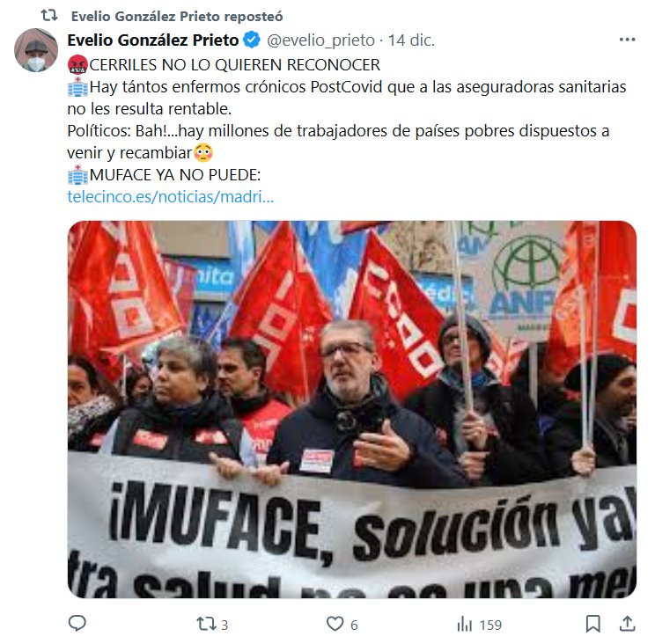Open the 14 dic. timestamp permalink
This screenshot has height=644, width=655.
tap(411, 40)
